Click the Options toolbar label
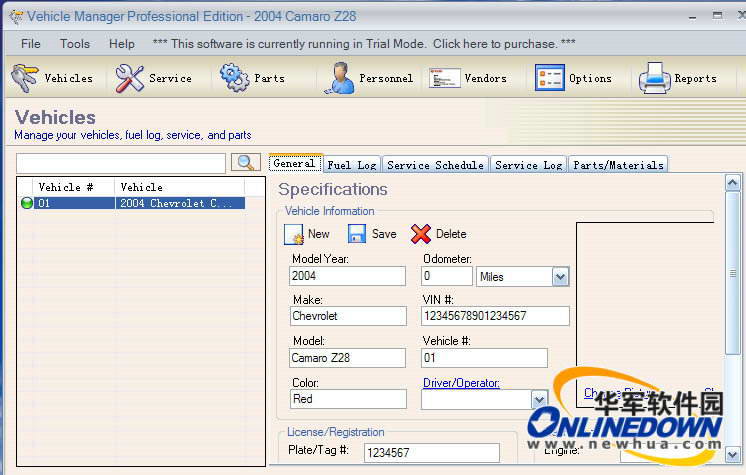Image resolution: width=746 pixels, height=475 pixels. pos(590,78)
